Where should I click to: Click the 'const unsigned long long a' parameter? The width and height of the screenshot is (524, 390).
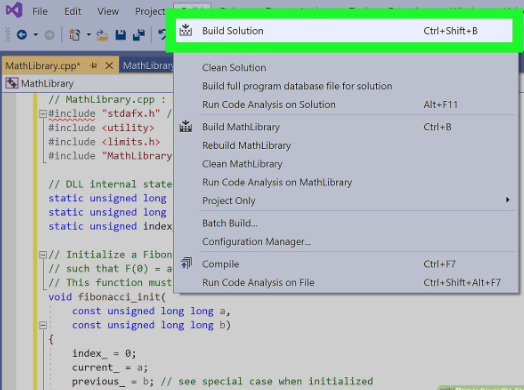[x=151, y=311]
